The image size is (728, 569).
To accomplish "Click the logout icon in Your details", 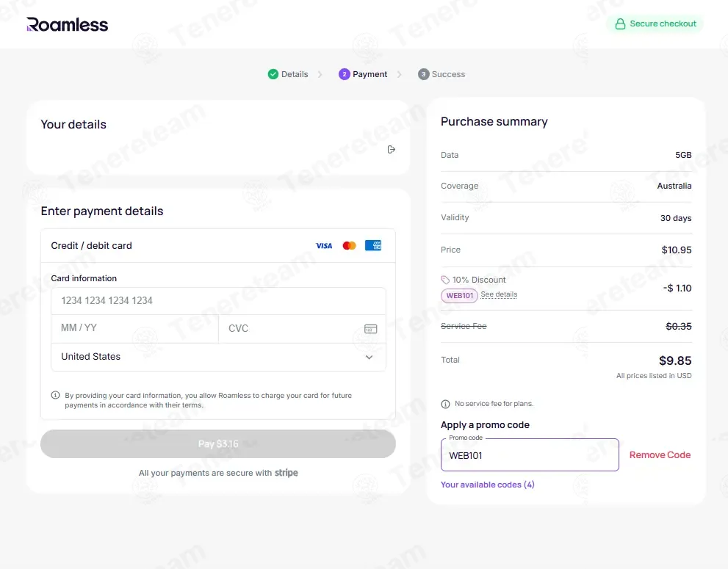I will (392, 150).
